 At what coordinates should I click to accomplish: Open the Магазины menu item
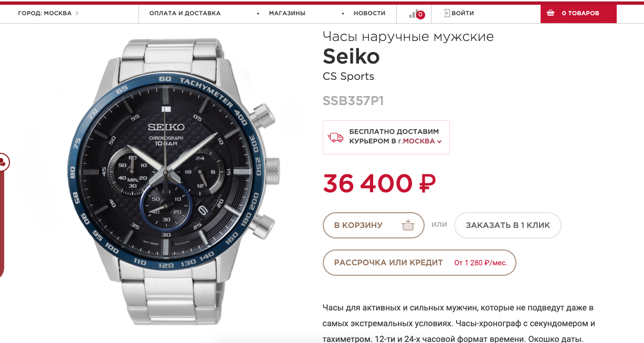coord(287,13)
